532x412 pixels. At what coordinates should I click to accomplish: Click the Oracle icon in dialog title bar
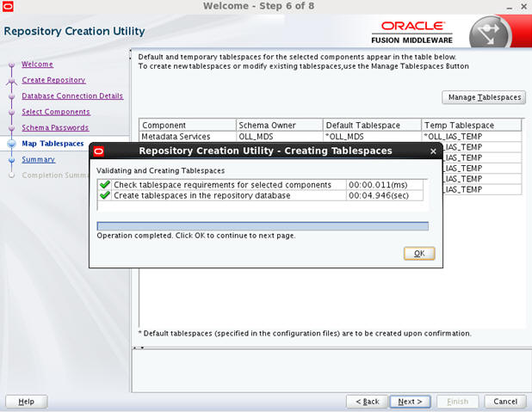point(99,151)
